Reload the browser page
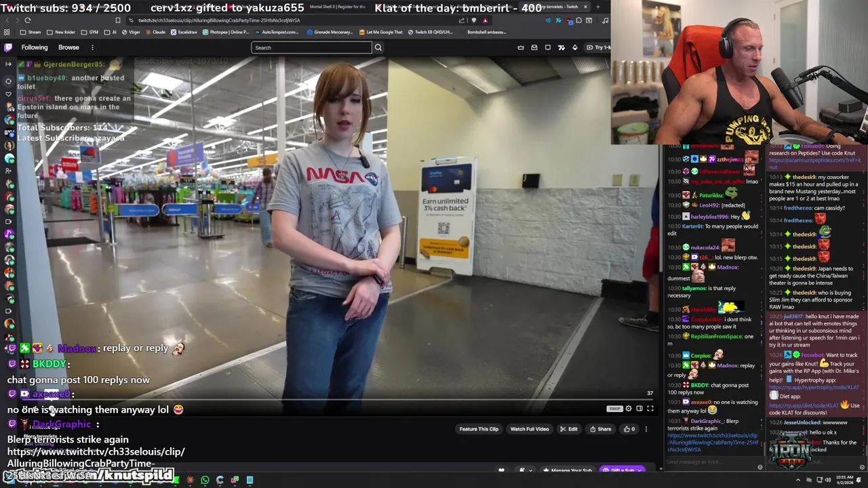The image size is (868, 488). pos(27,20)
